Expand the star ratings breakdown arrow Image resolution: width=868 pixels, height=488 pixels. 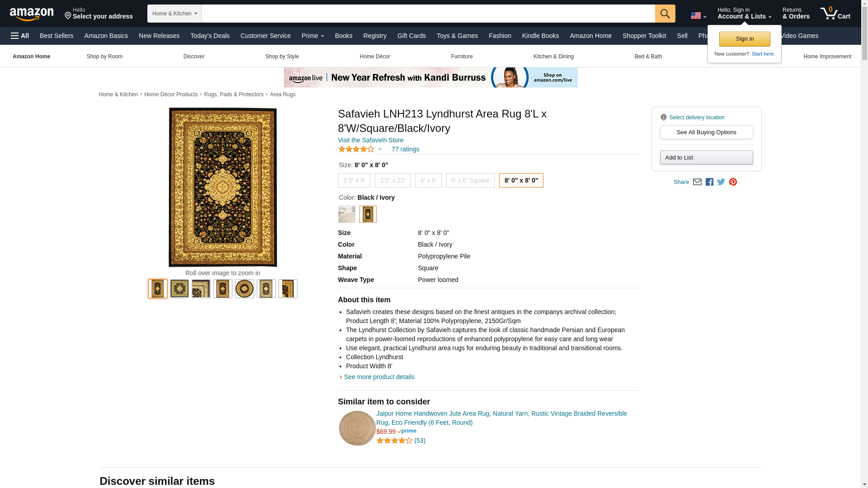tap(380, 149)
